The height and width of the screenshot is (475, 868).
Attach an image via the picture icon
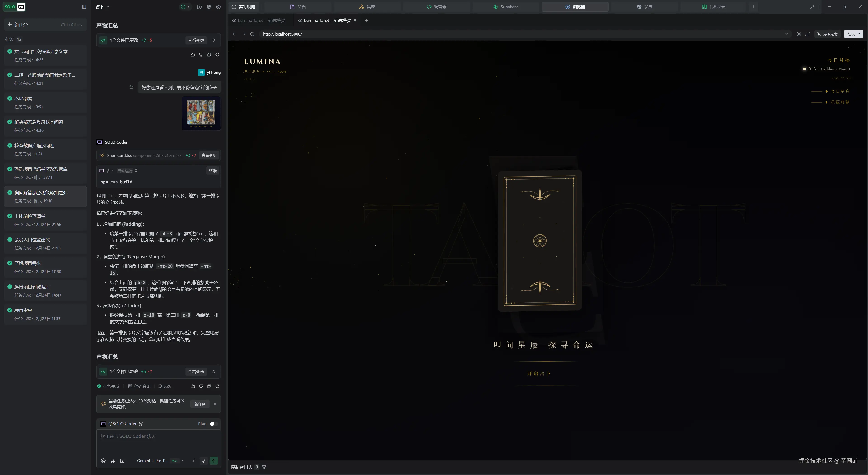(x=122, y=461)
